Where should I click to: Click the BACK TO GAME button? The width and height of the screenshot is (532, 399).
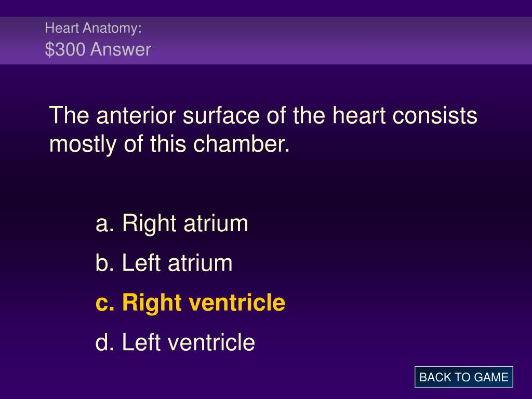[463, 377]
